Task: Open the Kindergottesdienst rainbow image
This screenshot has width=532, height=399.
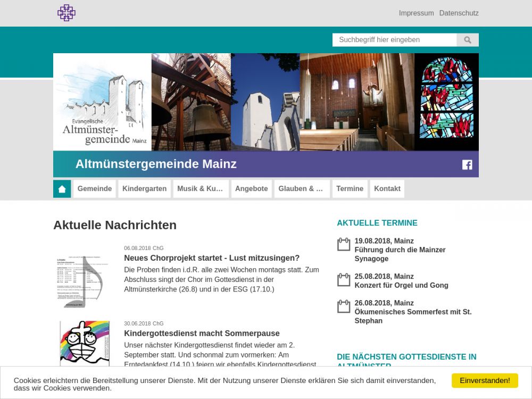Action: tap(85, 343)
